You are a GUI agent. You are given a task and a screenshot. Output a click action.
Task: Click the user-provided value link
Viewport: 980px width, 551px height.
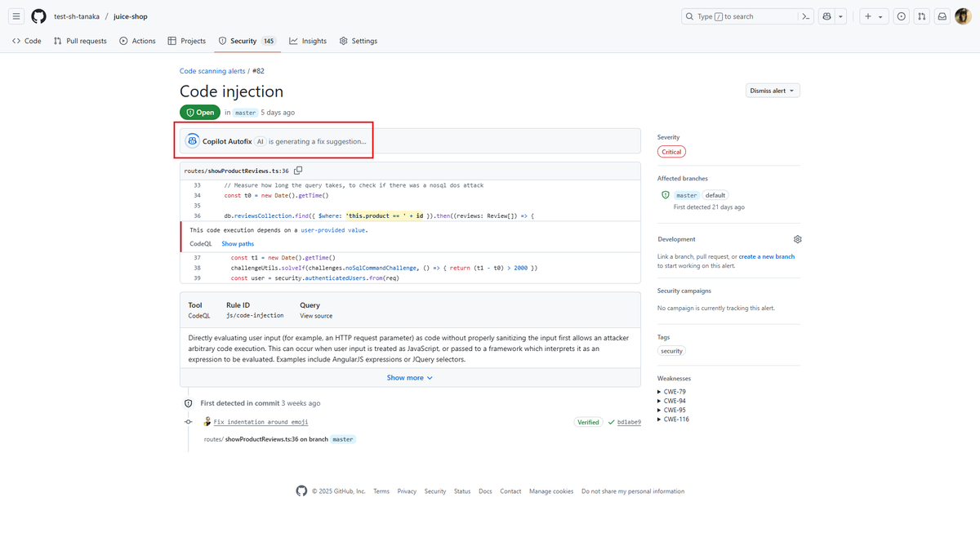coord(333,230)
